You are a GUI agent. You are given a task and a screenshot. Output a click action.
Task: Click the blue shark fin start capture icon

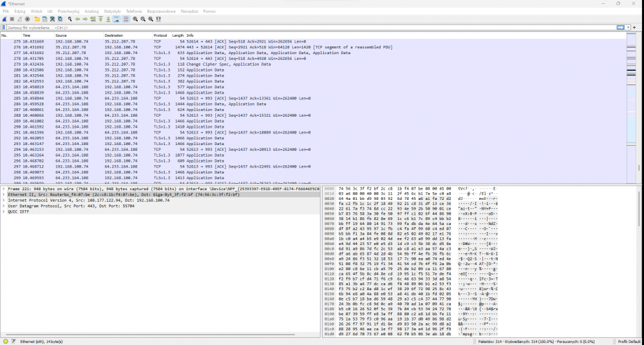click(5, 19)
